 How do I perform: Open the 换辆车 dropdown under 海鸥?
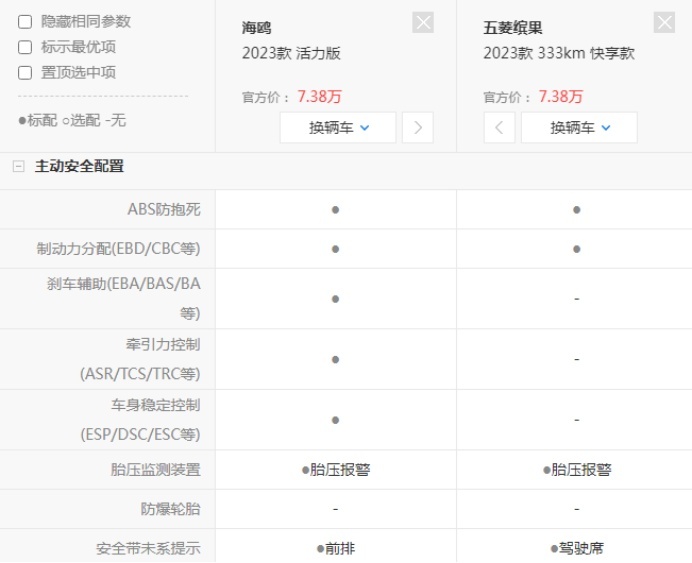(338, 128)
